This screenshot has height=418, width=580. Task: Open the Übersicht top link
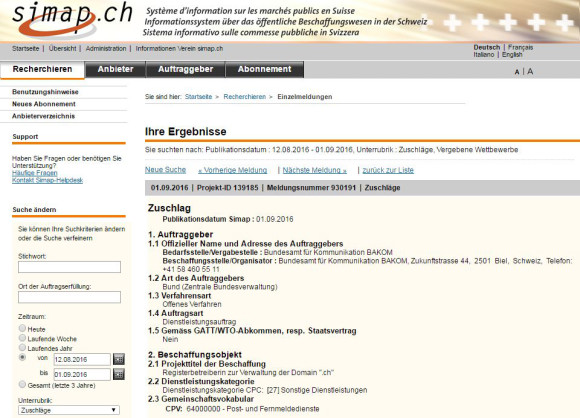pyautogui.click(x=63, y=48)
